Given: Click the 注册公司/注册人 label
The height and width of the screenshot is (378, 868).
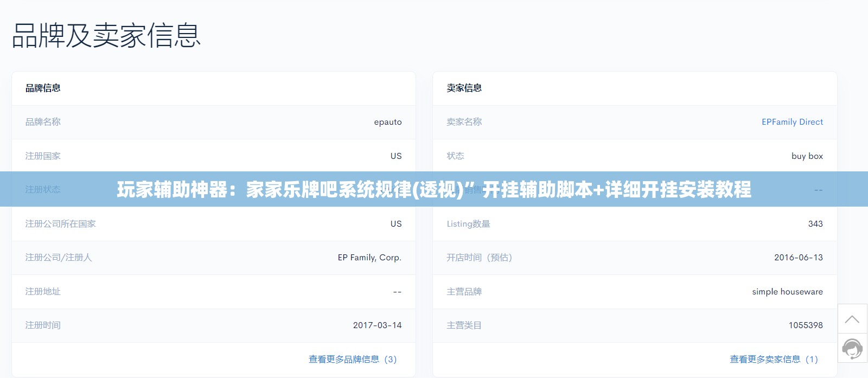Looking at the screenshot, I should click(59, 258).
